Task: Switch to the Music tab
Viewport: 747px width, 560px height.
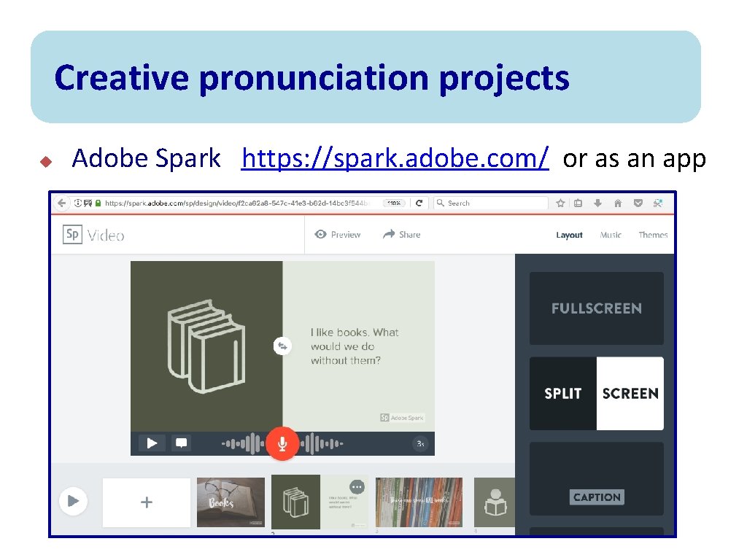Action: click(x=611, y=235)
